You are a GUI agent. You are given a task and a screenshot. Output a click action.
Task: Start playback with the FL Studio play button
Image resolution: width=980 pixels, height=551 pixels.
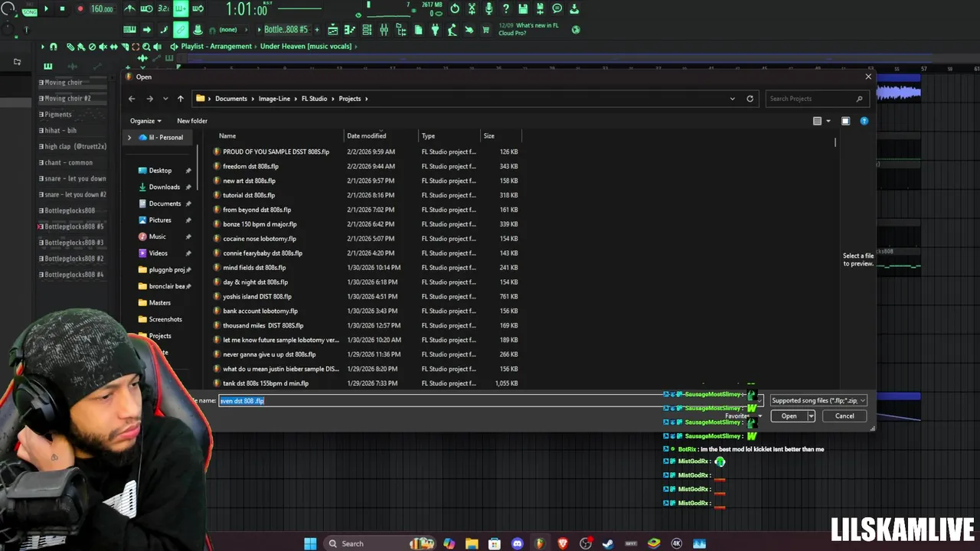45,9
